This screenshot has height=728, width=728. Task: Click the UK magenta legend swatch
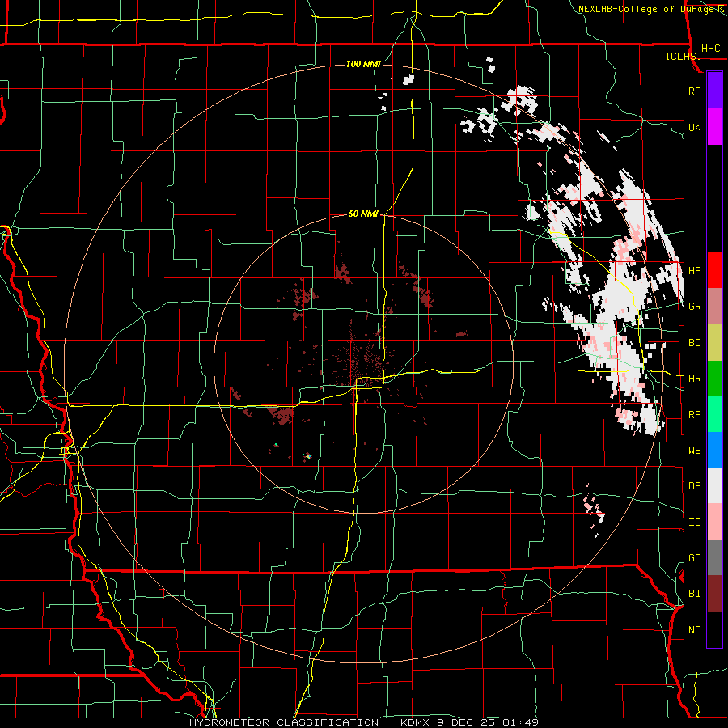714,127
